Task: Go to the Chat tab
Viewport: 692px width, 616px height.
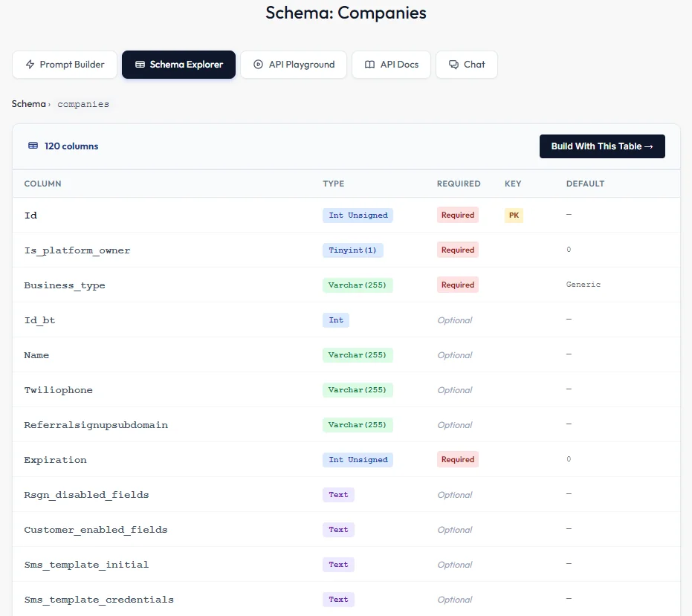Action: (467, 65)
